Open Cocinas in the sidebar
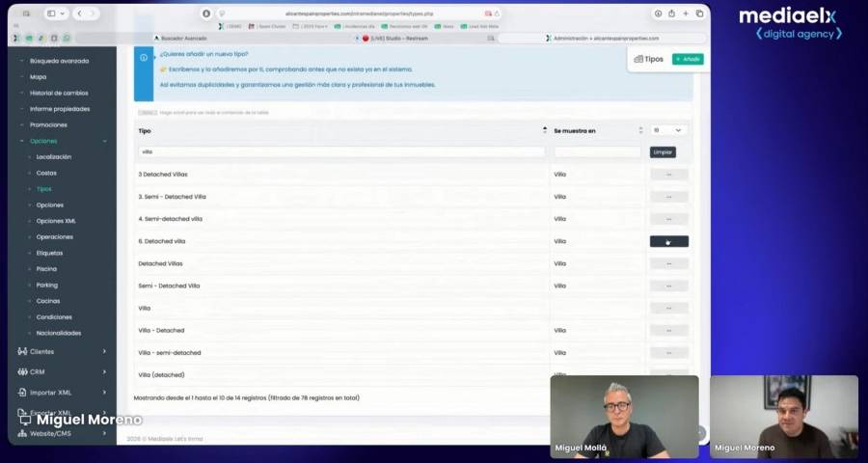This screenshot has height=463, width=868. tap(48, 301)
